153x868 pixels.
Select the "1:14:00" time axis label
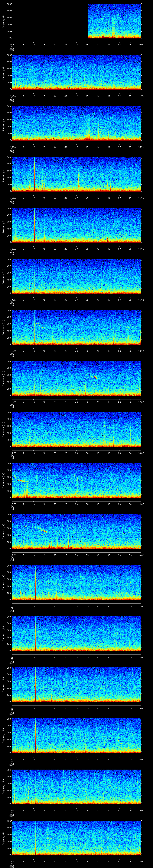12,300
